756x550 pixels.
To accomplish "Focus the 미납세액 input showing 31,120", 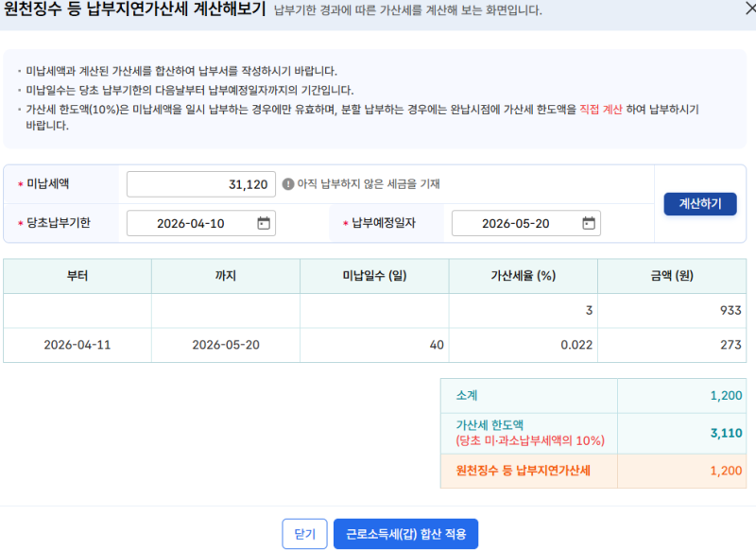I will [x=201, y=184].
